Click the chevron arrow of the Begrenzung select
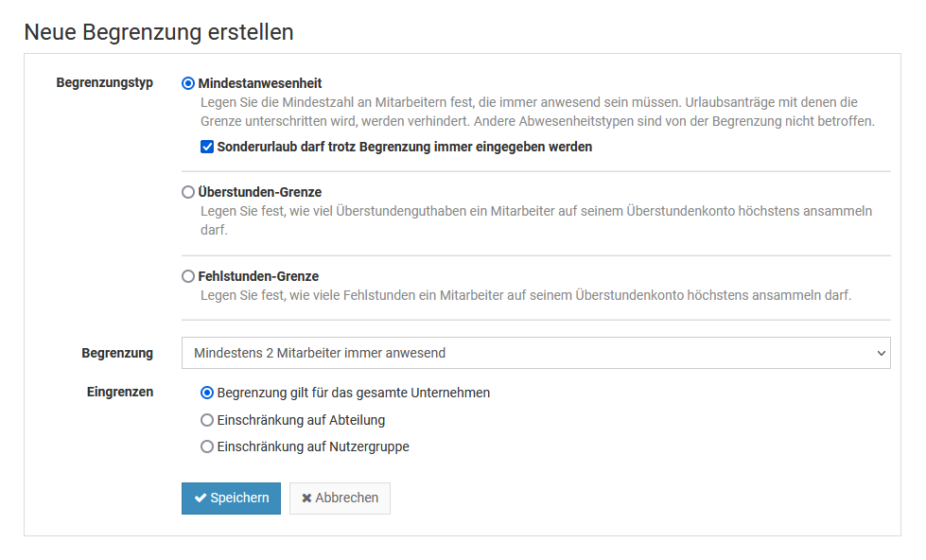The width and height of the screenshot is (926, 560). click(882, 353)
